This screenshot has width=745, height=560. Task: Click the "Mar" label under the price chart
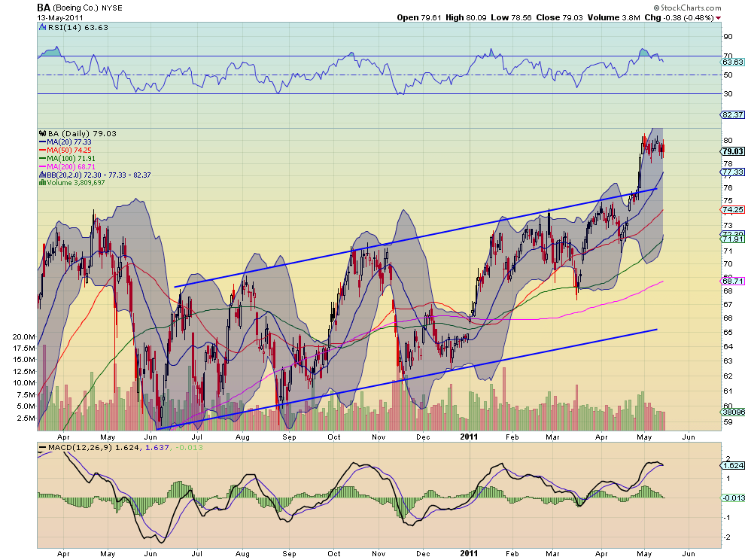coord(552,437)
